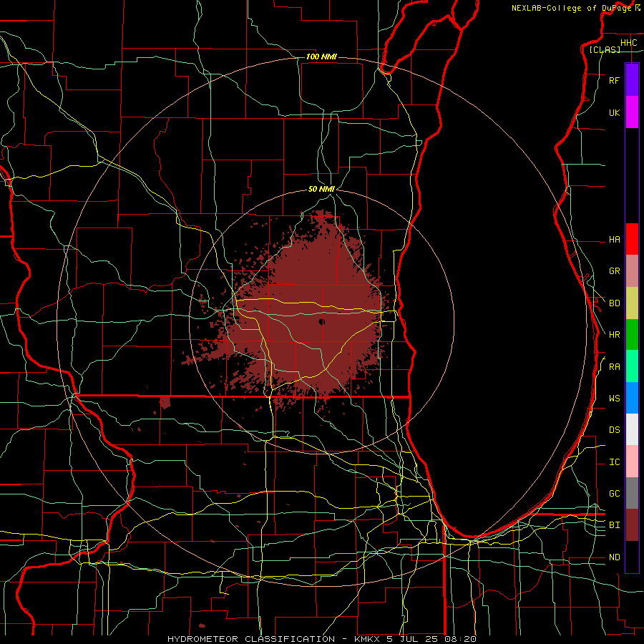Click the RF purple legend swatch
This screenshot has height=644, width=644.
pos(632,80)
